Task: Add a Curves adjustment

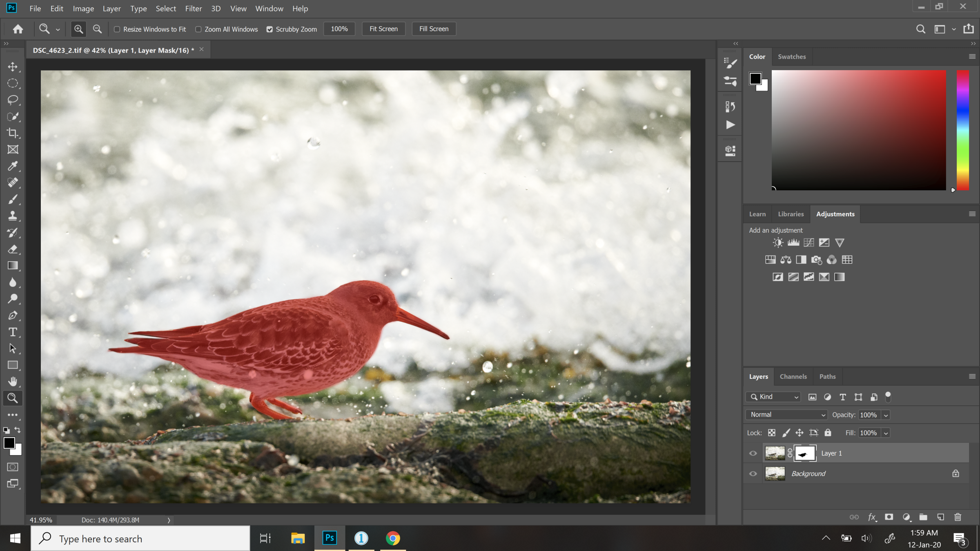Action: click(809, 243)
